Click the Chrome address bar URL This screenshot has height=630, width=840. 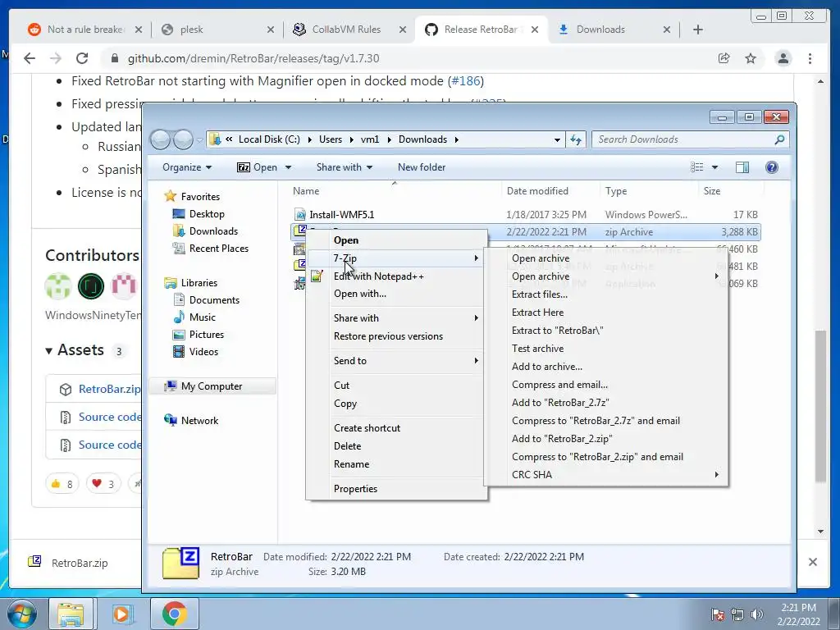pos(253,58)
